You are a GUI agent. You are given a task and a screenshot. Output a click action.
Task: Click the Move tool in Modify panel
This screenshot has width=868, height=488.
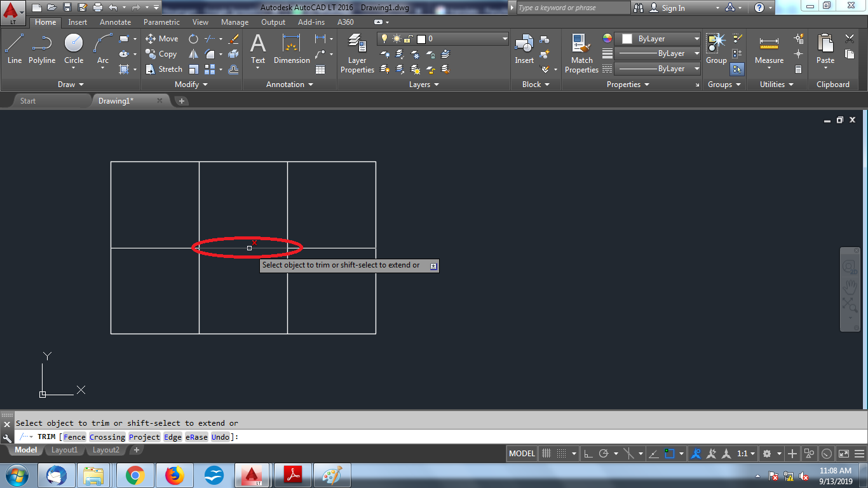point(163,38)
